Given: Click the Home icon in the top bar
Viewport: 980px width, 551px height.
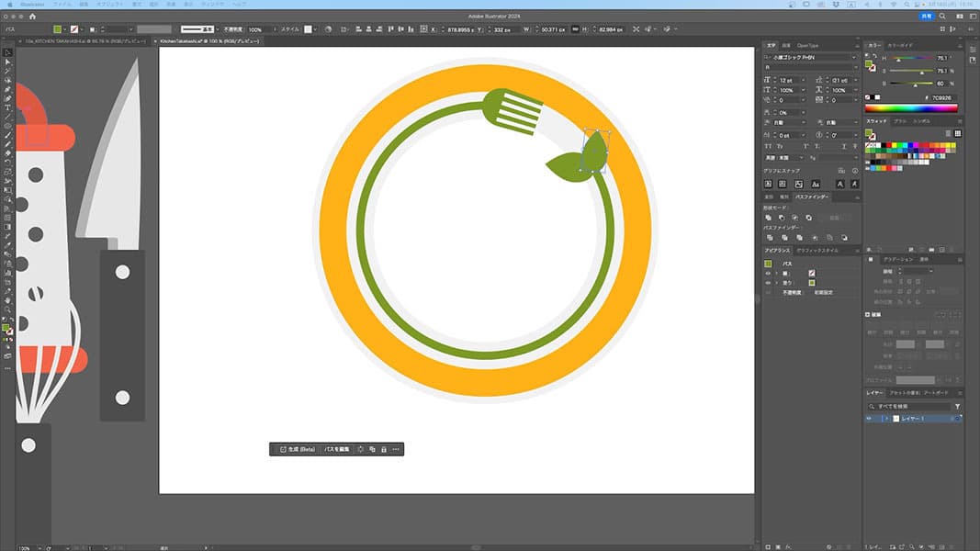Looking at the screenshot, I should (x=33, y=17).
